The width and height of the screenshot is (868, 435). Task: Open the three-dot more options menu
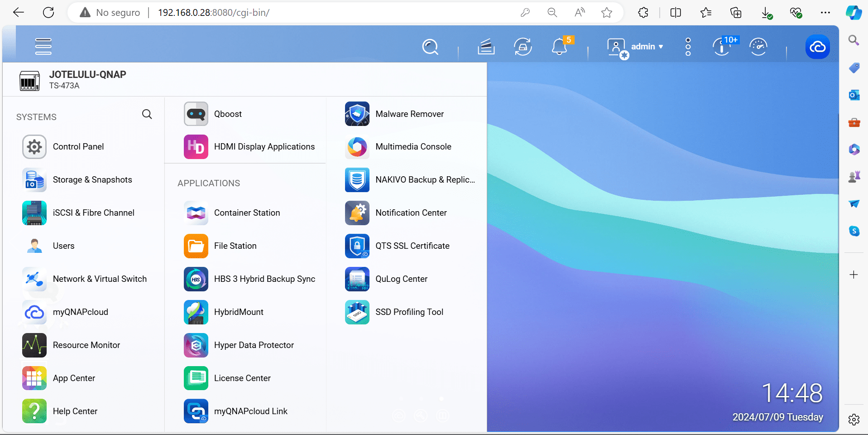pos(688,47)
